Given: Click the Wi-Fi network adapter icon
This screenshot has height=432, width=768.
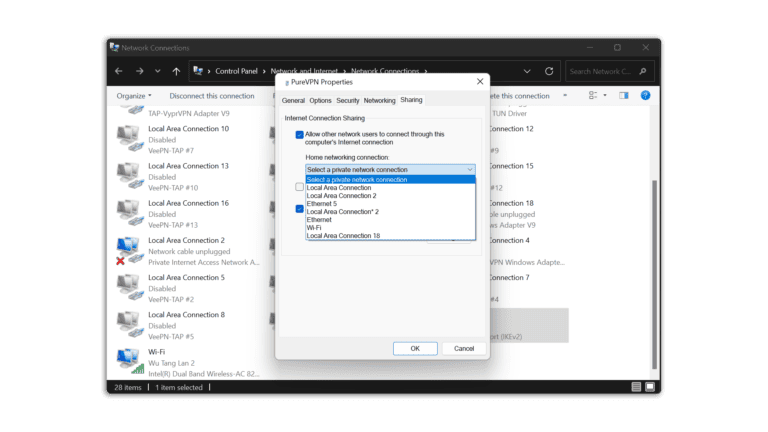Looking at the screenshot, I should click(x=128, y=358).
